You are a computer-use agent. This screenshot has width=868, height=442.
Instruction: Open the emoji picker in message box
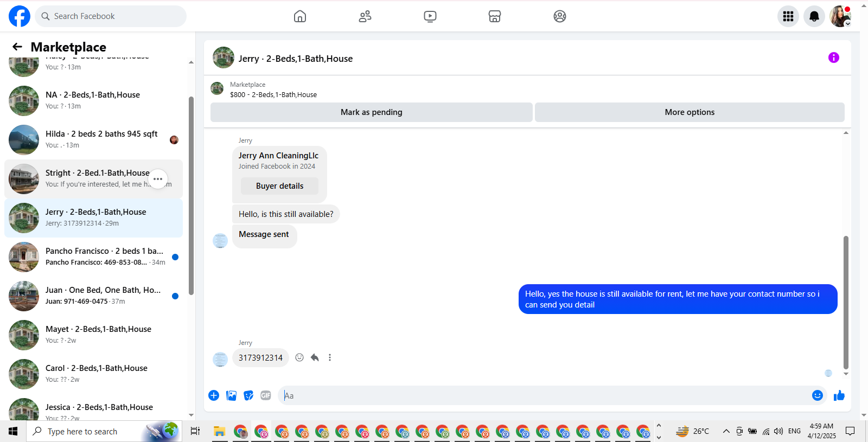click(x=818, y=395)
